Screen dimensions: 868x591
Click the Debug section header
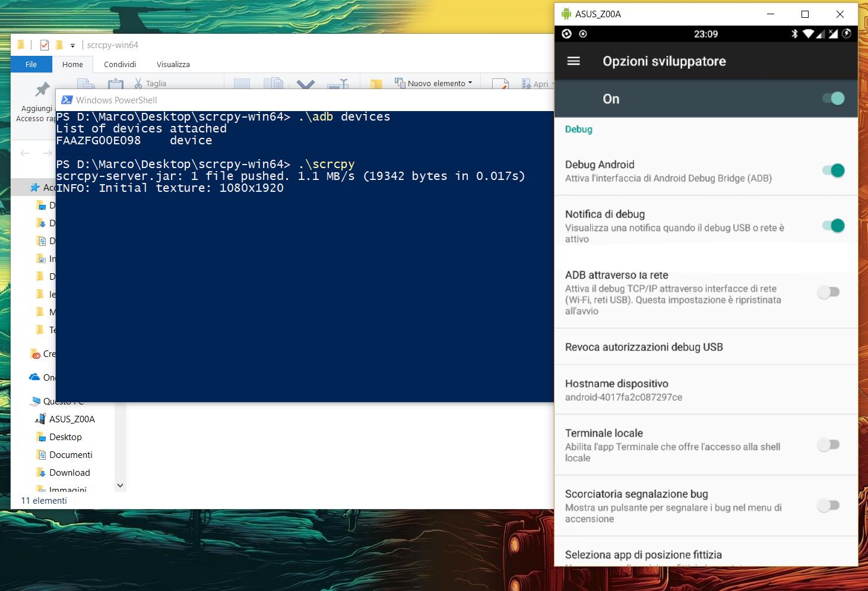coord(578,129)
